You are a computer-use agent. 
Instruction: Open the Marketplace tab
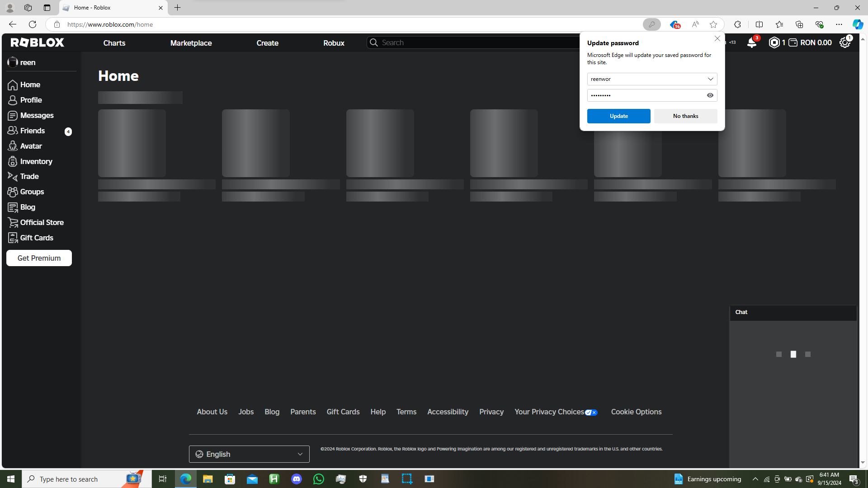click(191, 43)
